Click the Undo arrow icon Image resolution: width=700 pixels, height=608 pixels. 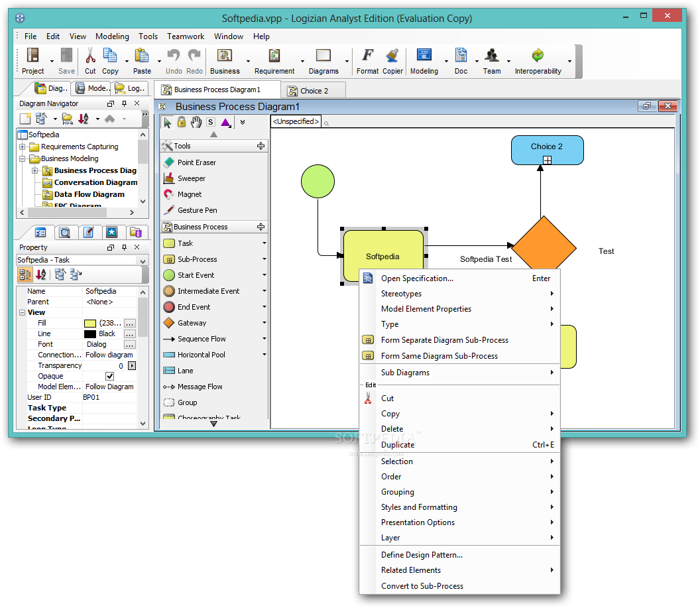pos(173,55)
